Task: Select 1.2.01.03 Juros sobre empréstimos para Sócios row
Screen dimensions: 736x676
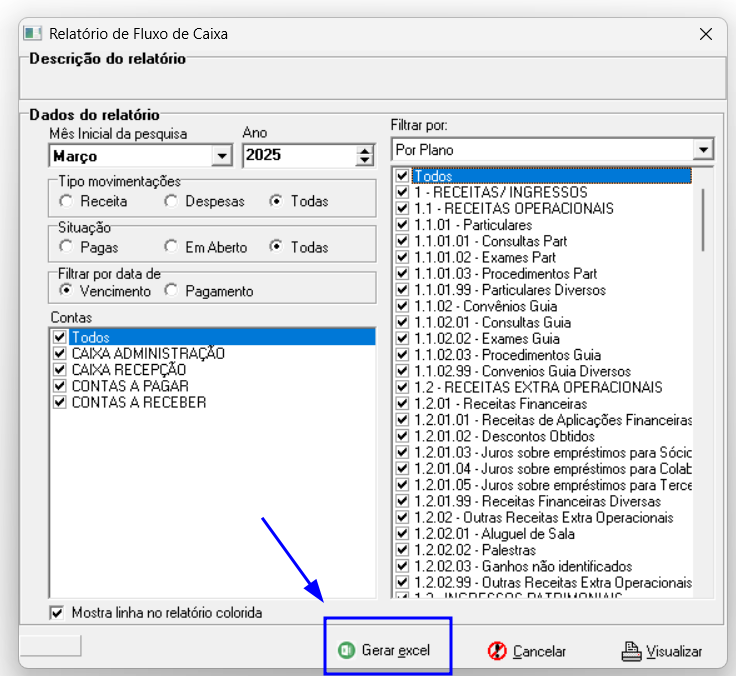Action: click(544, 453)
